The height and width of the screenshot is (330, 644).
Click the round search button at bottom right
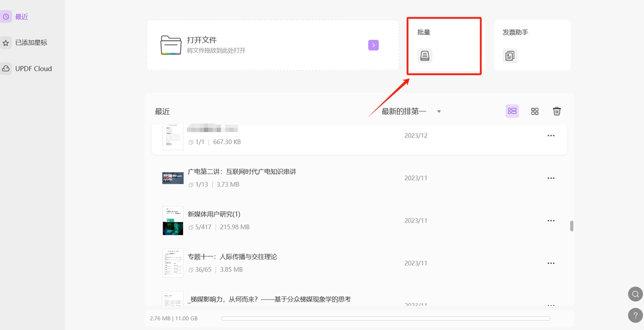635,294
